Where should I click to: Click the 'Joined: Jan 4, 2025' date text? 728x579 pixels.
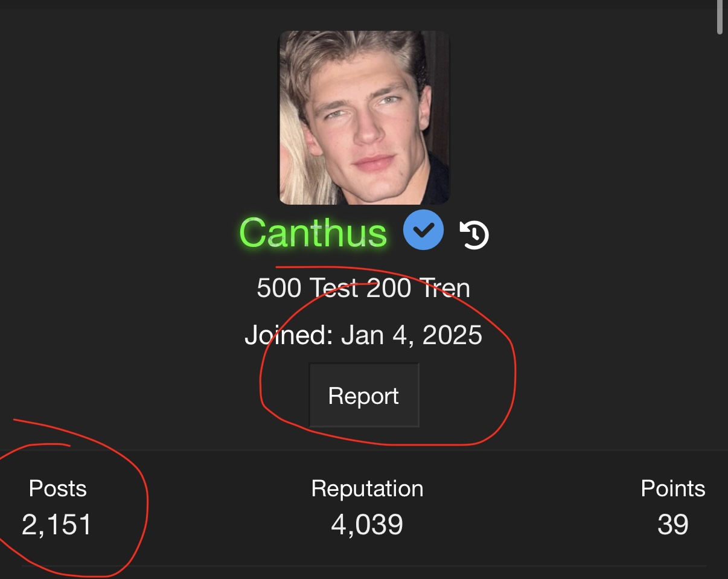(363, 334)
